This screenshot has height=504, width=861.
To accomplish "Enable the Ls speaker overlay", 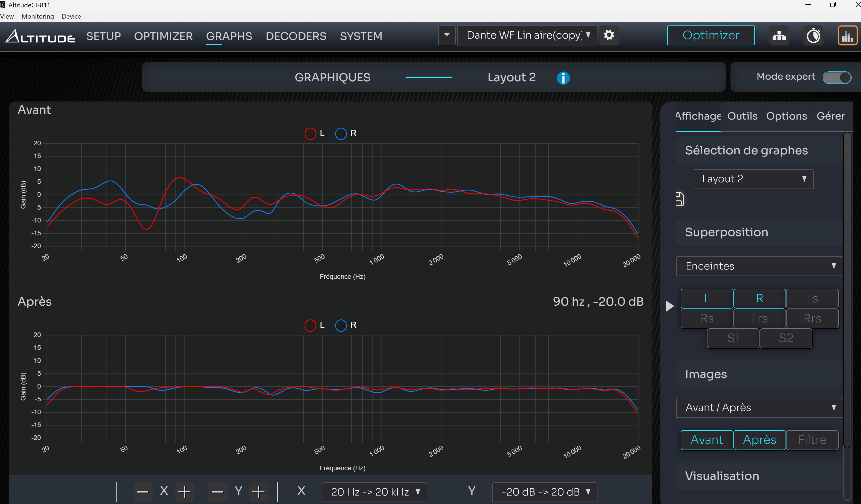I will 812,299.
